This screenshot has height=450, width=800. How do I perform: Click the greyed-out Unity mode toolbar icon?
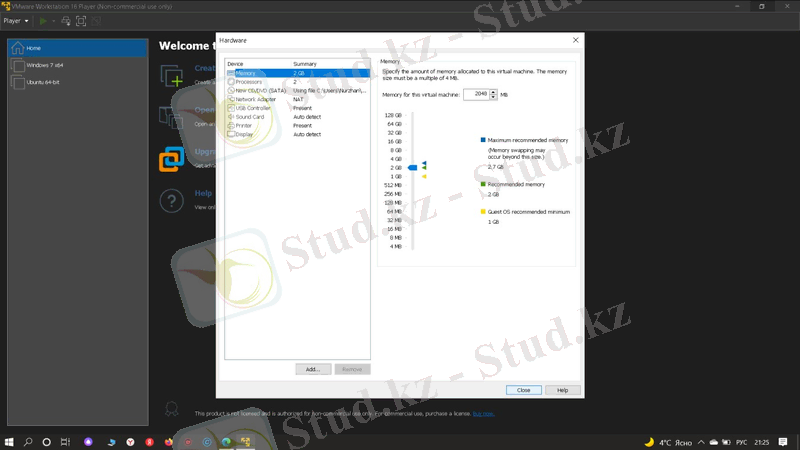pos(96,21)
